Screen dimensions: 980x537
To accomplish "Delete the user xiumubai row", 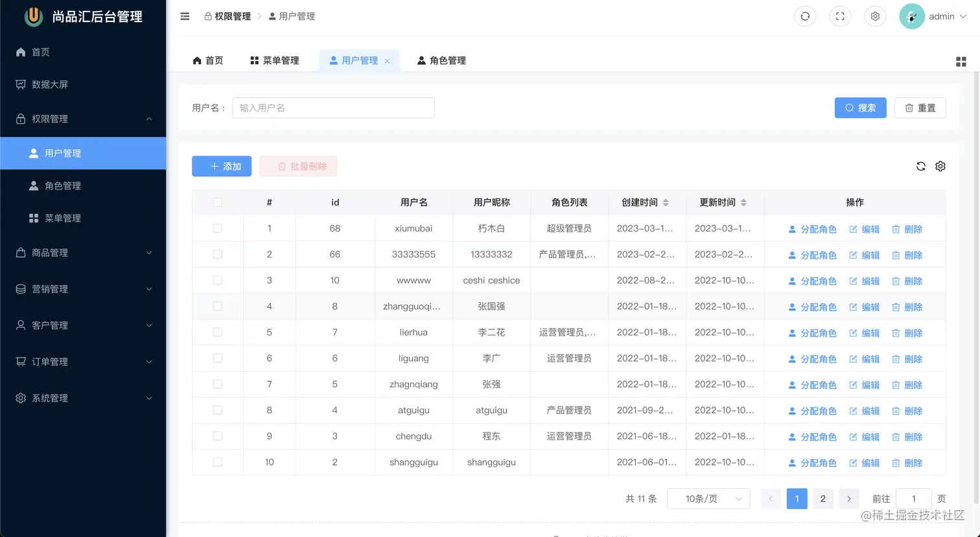I will point(907,229).
